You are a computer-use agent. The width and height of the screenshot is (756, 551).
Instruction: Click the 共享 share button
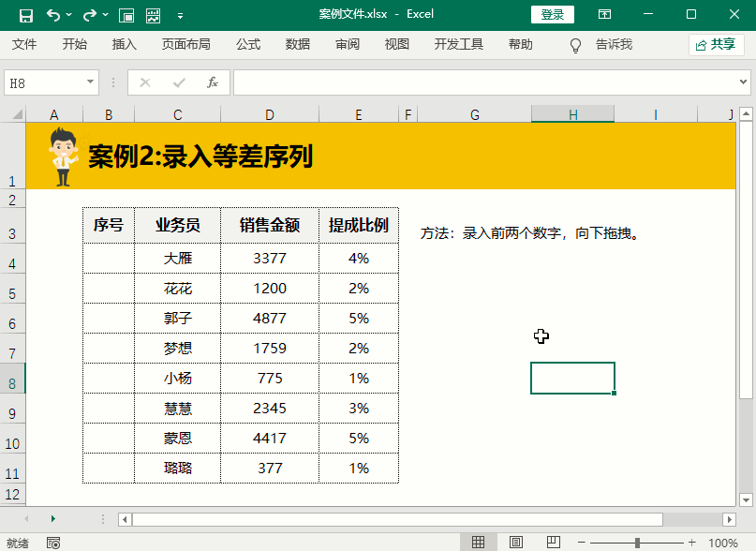716,44
